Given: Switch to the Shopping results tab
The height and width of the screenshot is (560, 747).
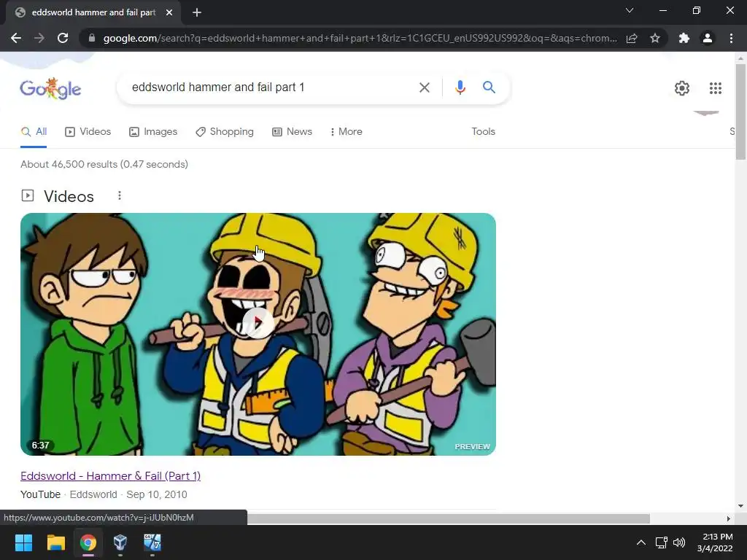Looking at the screenshot, I should (x=225, y=132).
